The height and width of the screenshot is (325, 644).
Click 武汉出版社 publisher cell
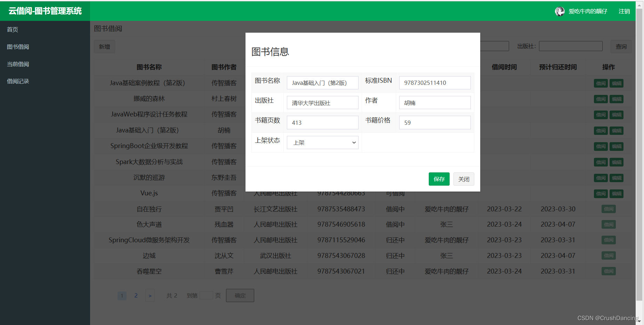click(x=275, y=255)
